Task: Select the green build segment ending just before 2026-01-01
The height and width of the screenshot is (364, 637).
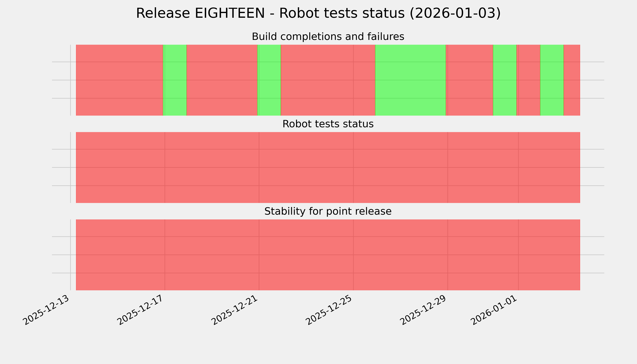Action: coord(504,80)
